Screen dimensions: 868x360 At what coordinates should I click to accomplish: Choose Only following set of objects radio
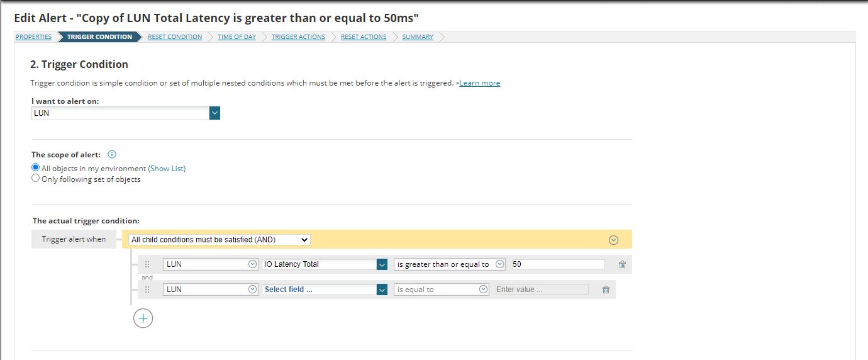tap(36, 179)
